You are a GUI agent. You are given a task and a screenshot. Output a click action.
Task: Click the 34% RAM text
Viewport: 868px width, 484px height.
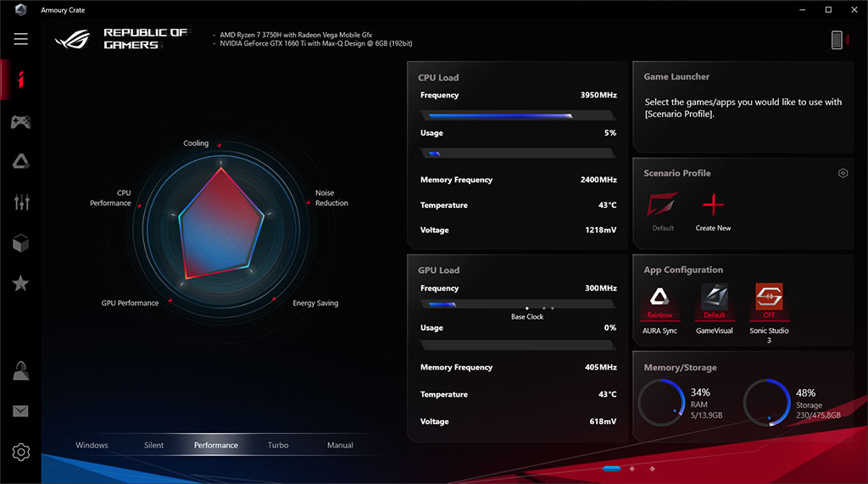point(700,392)
